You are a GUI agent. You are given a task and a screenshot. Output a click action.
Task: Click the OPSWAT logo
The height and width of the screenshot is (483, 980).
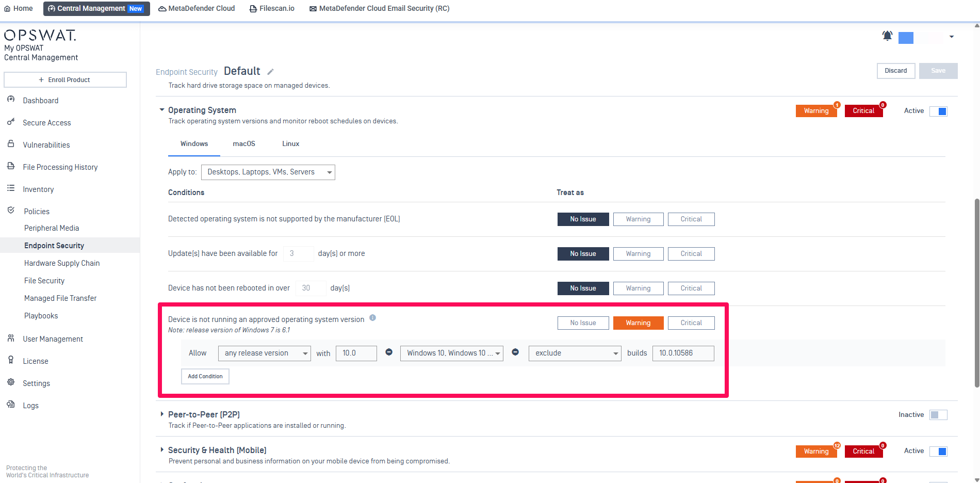[40, 35]
